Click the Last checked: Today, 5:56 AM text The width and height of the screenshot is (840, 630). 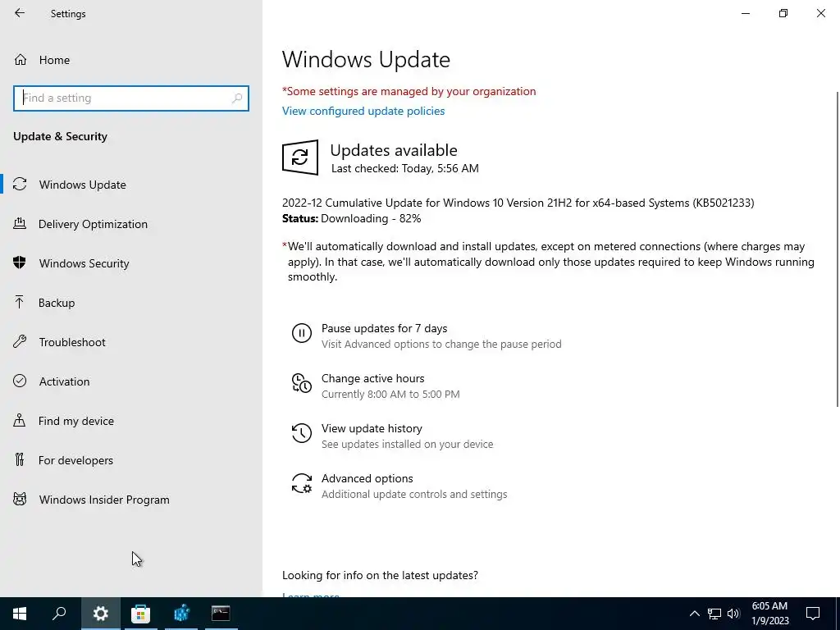pyautogui.click(x=405, y=168)
